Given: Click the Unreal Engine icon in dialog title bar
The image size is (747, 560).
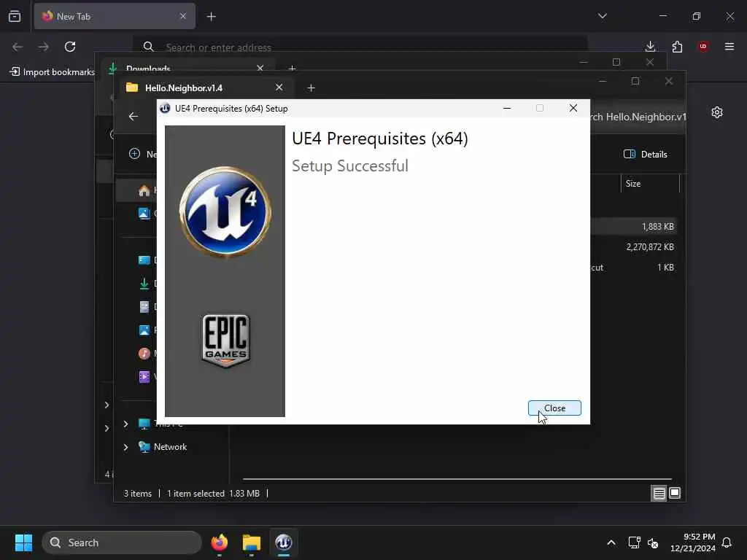Looking at the screenshot, I should pos(165,109).
